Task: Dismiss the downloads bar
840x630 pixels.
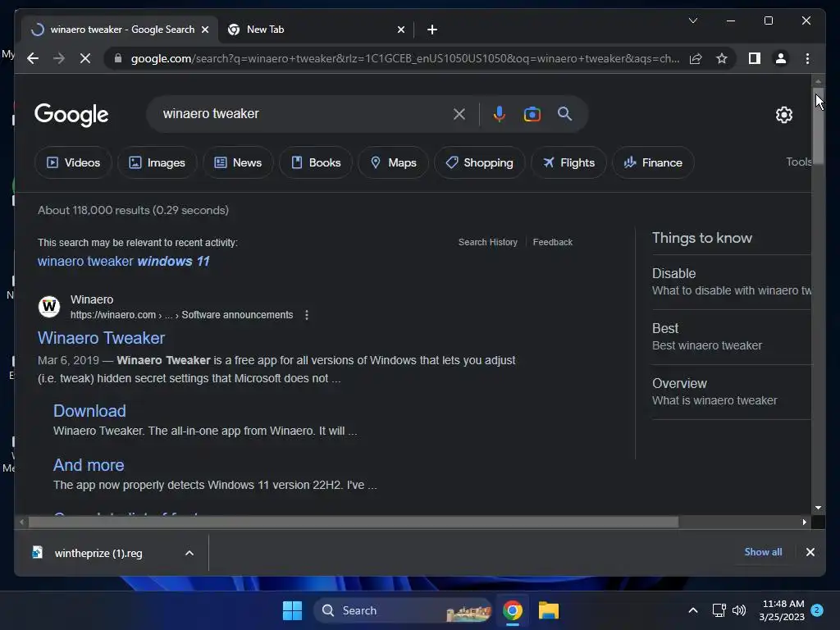Action: 810,552
